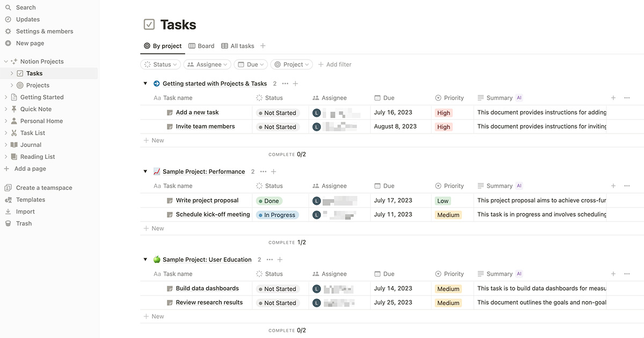Click New row under Review research results
This screenshot has width=644, height=338.
153,316
